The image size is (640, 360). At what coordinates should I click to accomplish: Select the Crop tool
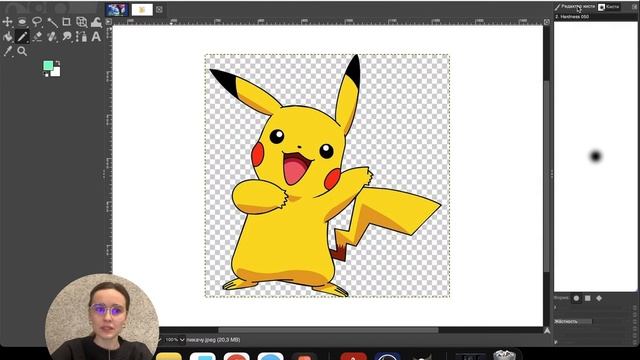point(66,22)
